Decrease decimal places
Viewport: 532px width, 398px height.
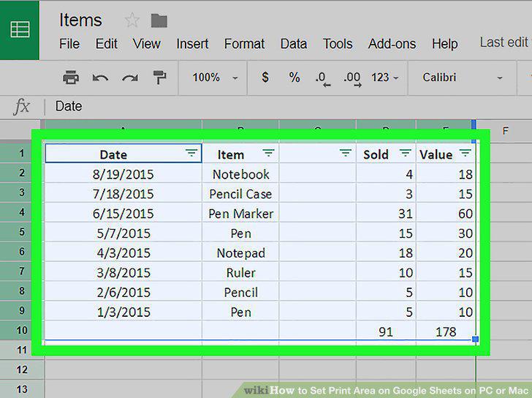pyautogui.click(x=323, y=79)
